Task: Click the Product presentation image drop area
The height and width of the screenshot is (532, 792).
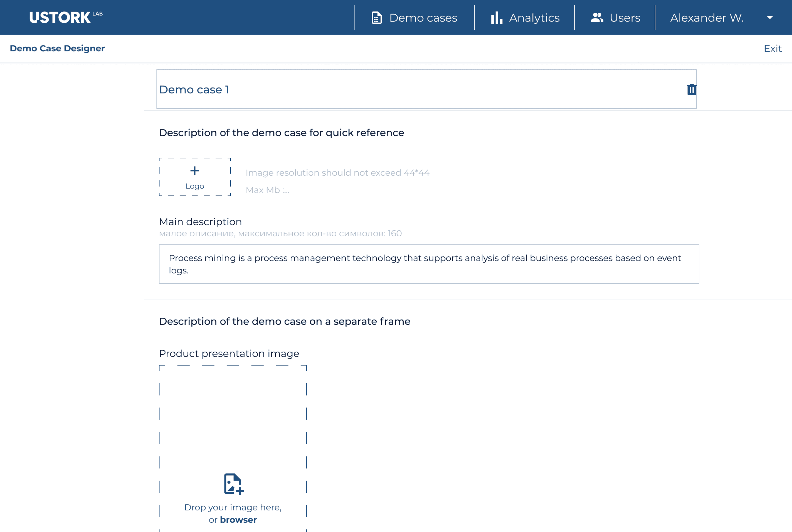Action: [233, 424]
